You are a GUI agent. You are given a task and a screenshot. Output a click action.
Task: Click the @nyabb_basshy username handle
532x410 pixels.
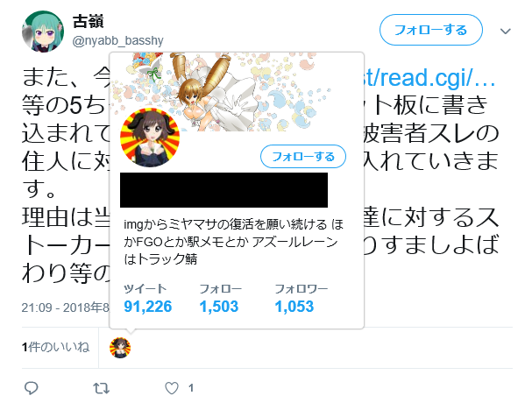tap(117, 40)
